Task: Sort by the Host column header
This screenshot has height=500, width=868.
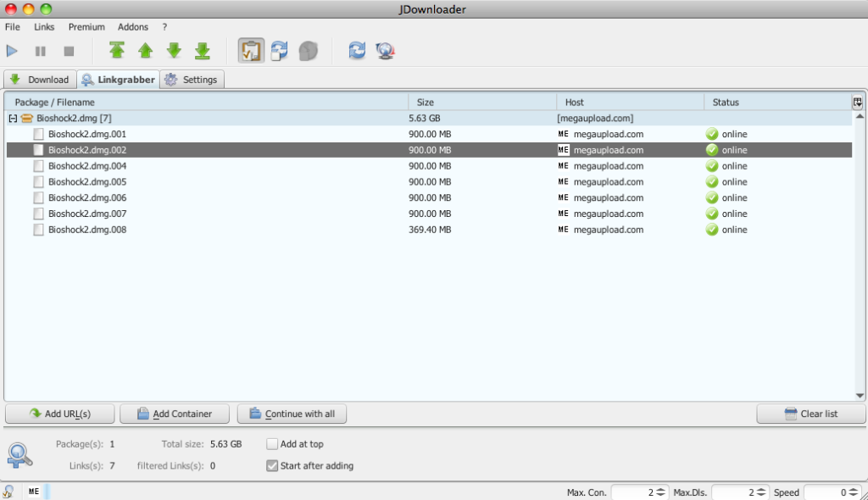Action: point(630,102)
